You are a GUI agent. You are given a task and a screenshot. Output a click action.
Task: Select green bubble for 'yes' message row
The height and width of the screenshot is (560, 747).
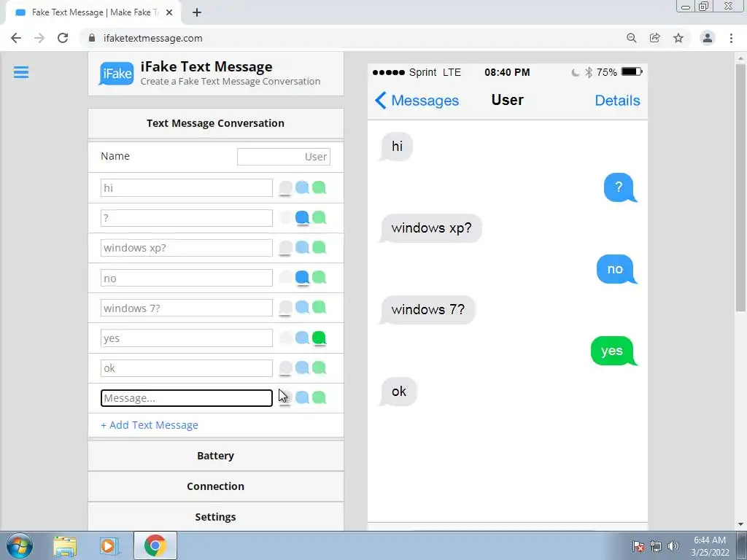[x=320, y=338]
